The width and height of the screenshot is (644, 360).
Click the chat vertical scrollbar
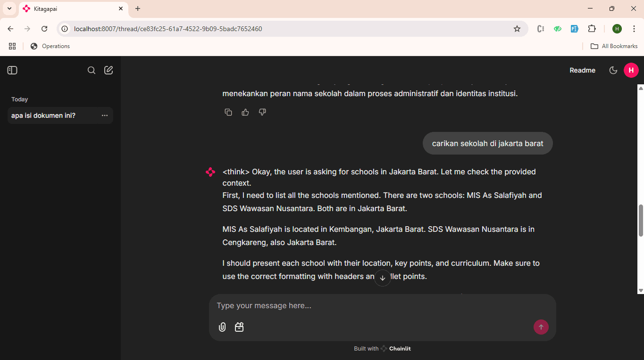(x=641, y=220)
